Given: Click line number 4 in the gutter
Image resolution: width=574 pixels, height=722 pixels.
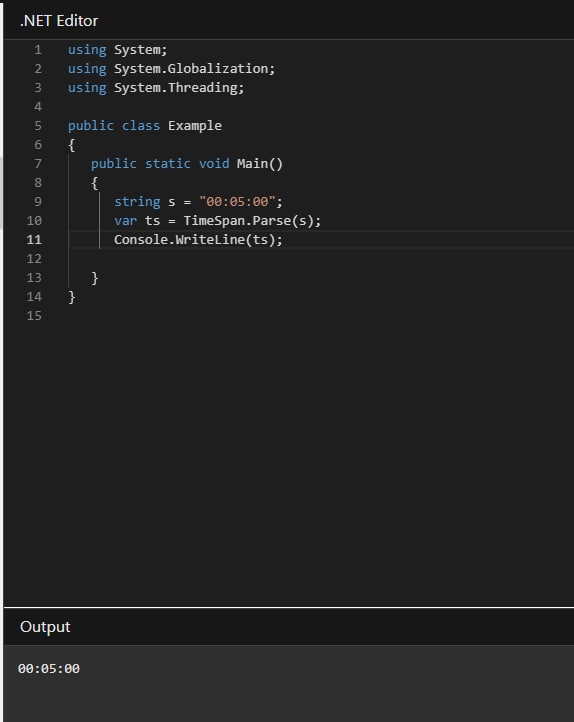Looking at the screenshot, I should 38,107.
